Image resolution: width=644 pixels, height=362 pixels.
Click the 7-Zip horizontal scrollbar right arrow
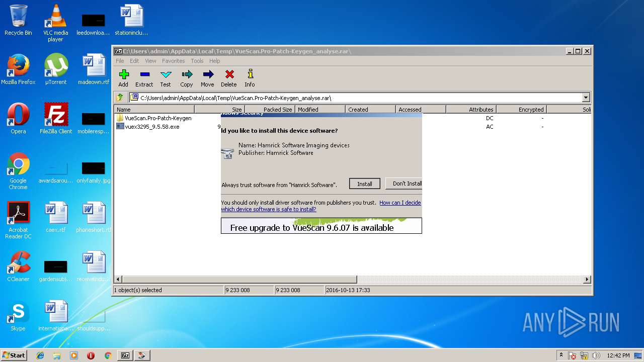coord(587,279)
